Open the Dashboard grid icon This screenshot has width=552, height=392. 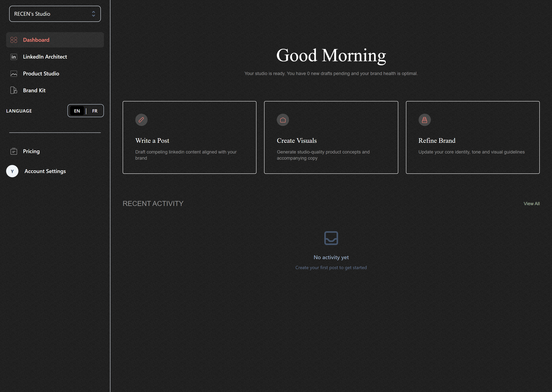pyautogui.click(x=14, y=40)
